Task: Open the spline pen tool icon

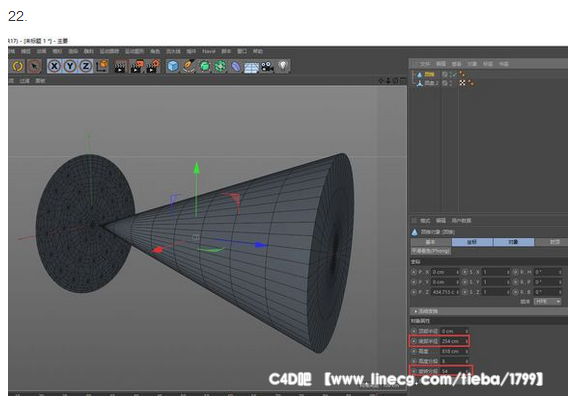Action: click(189, 66)
